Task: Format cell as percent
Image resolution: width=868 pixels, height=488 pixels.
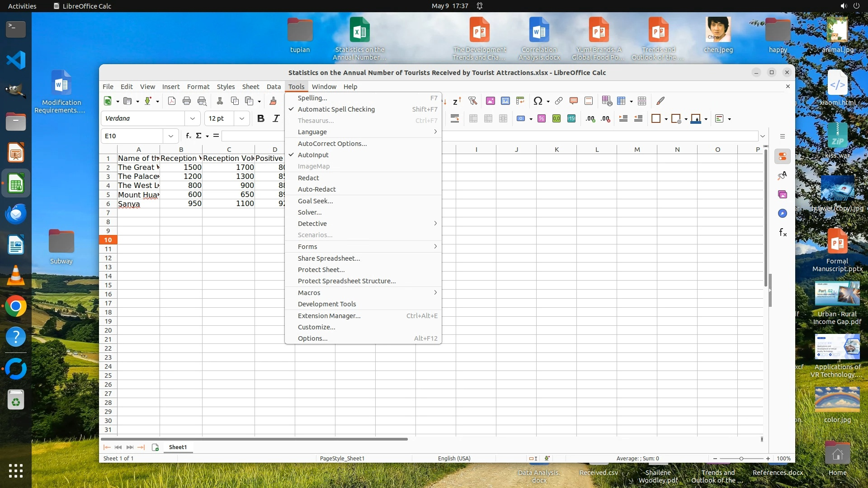Action: point(542,118)
